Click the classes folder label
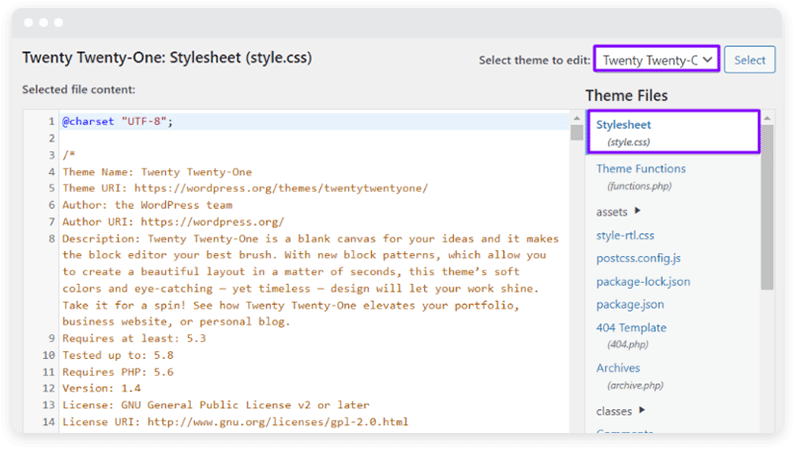The height and width of the screenshot is (449, 794). click(614, 411)
